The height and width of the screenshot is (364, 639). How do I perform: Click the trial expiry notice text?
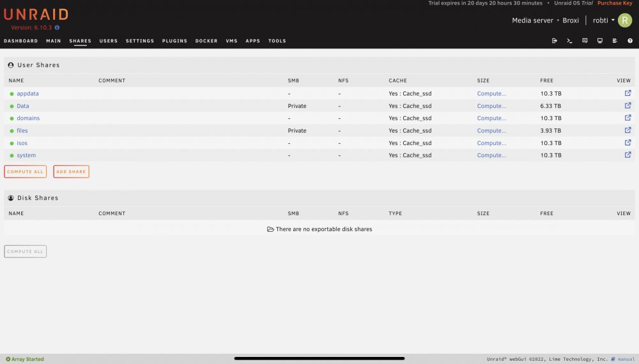click(x=486, y=3)
